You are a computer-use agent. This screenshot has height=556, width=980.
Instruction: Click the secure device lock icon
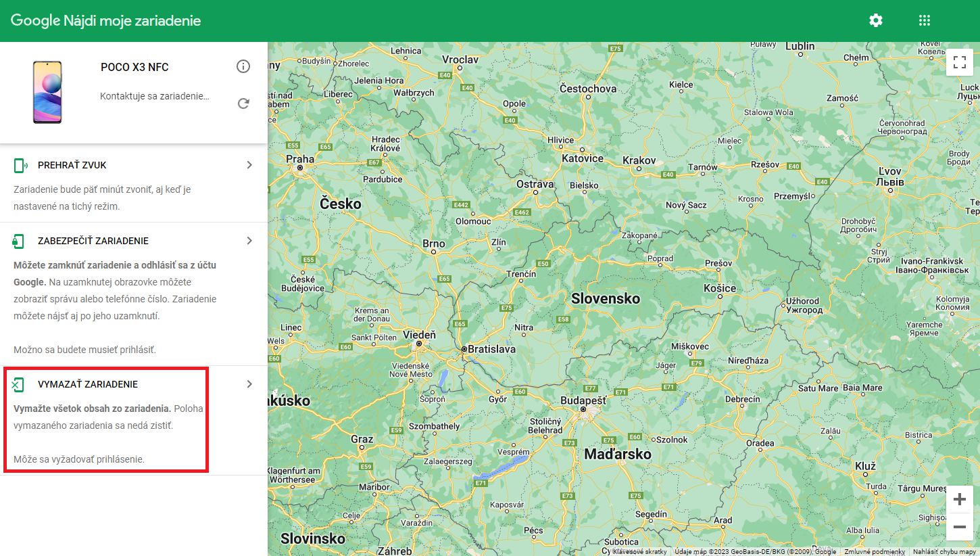[x=19, y=241]
